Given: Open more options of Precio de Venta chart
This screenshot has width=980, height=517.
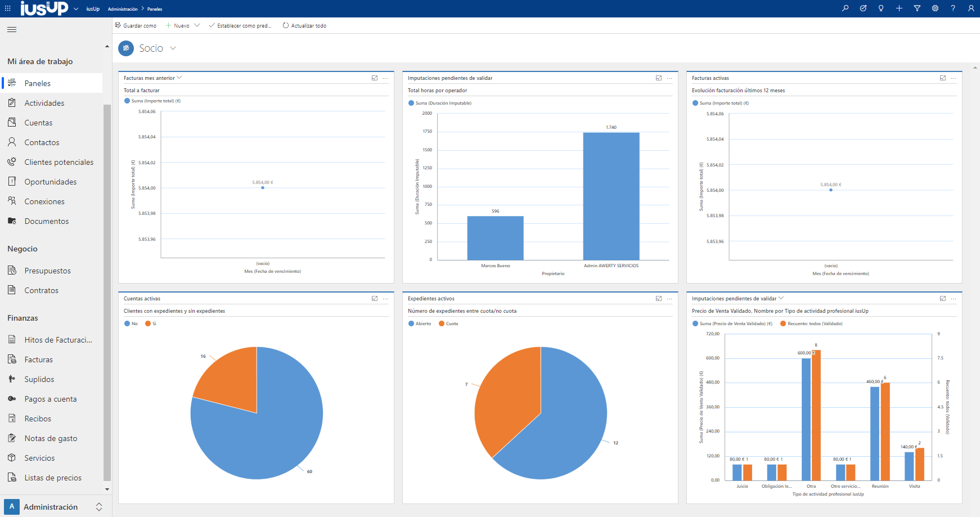Looking at the screenshot, I should [954, 299].
